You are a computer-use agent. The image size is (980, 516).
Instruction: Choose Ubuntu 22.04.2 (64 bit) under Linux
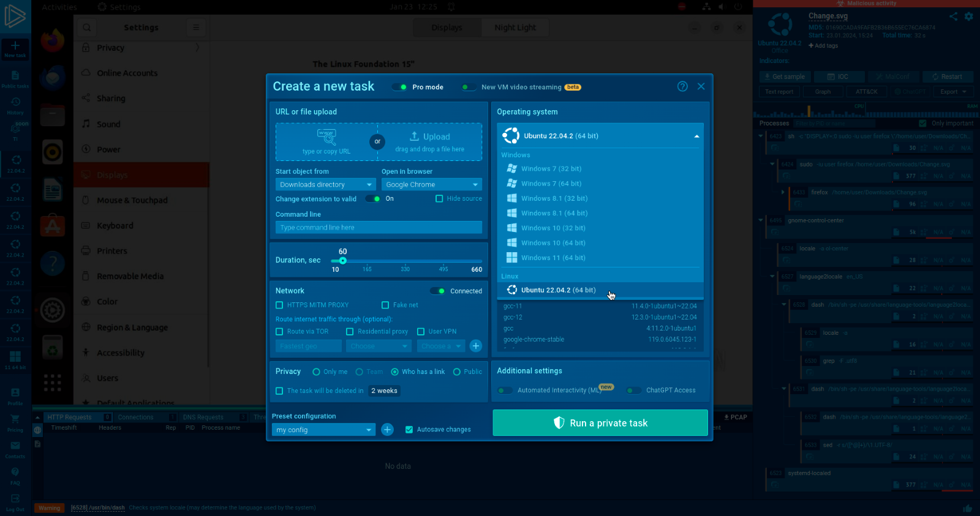point(557,290)
